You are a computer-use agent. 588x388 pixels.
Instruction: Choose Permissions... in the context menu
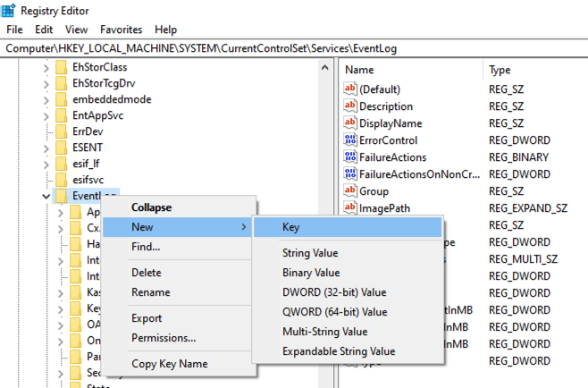(x=164, y=338)
